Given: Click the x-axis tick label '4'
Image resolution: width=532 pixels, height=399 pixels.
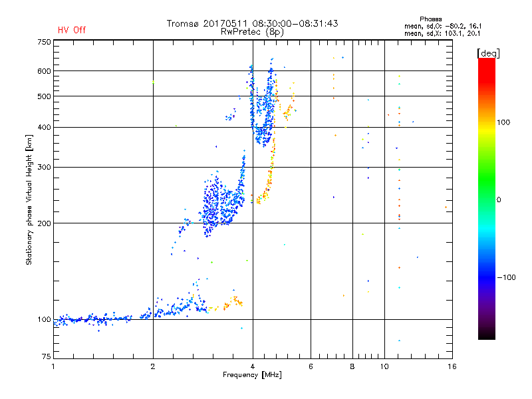Looking at the screenshot, I should (253, 366).
